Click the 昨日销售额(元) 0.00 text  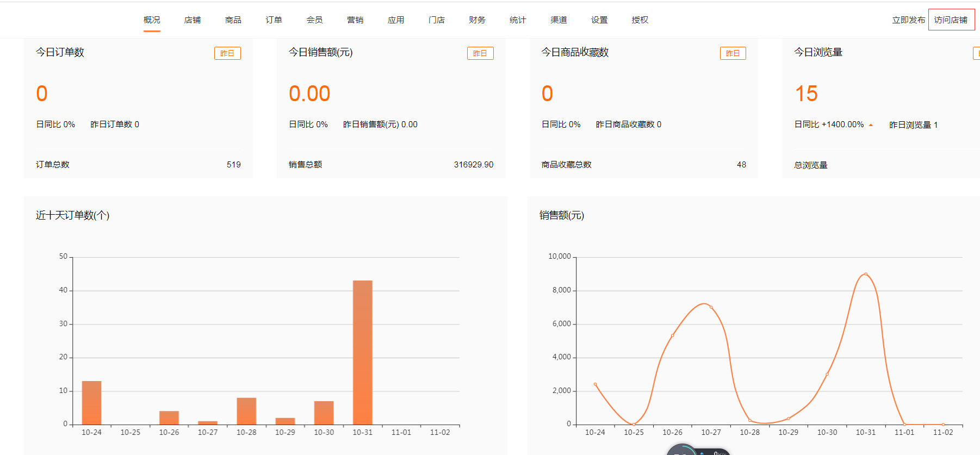tap(380, 124)
